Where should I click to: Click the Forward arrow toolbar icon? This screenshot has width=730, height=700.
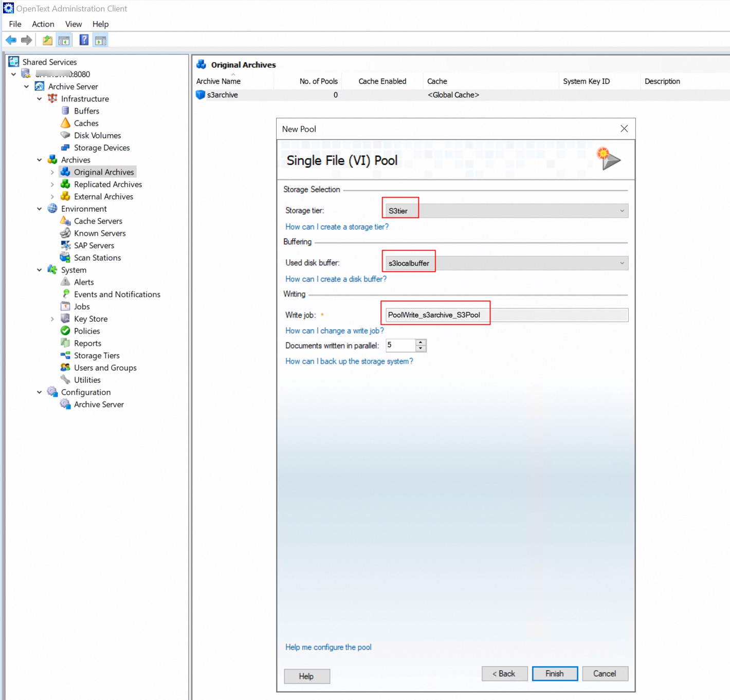point(27,40)
